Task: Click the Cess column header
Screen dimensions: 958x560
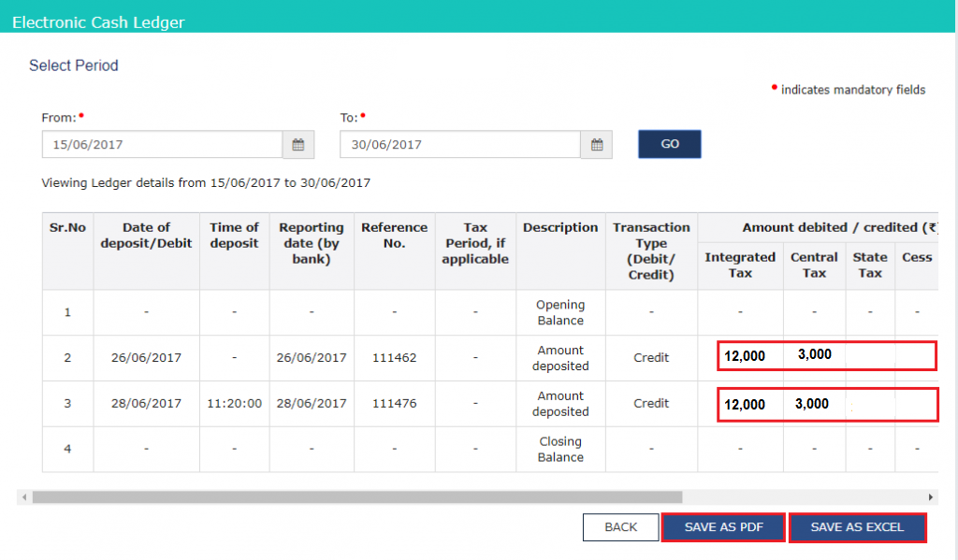Action: pos(916,265)
